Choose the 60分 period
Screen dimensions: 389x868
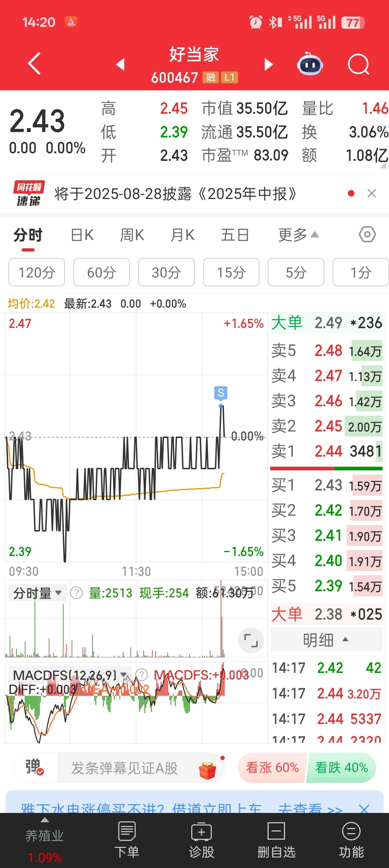point(102,272)
